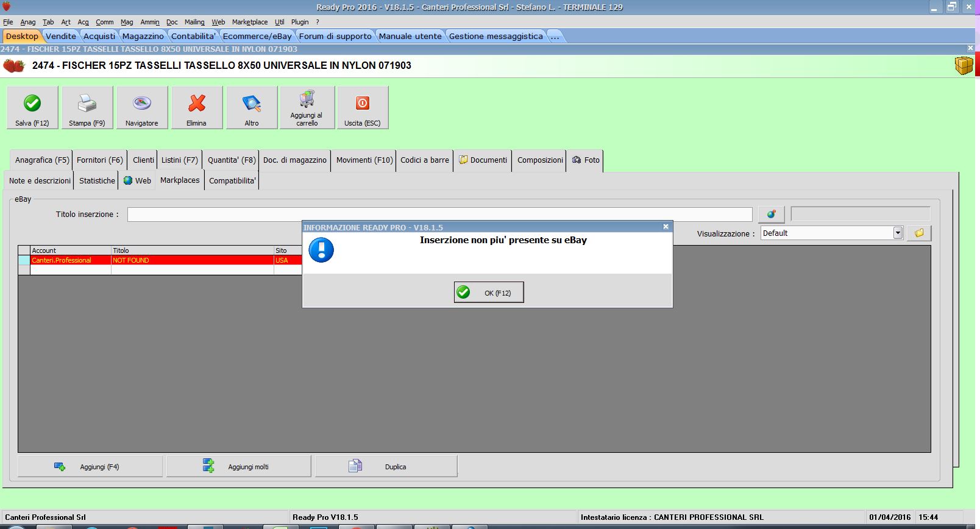Viewport: 980px width, 529px height.
Task: Open the Forum di supporto tab
Action: 335,37
